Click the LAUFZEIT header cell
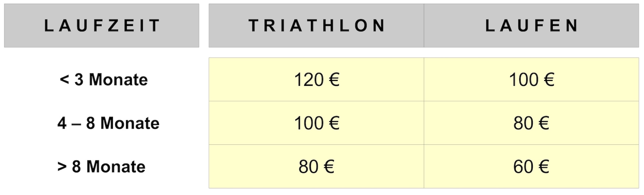 (x=102, y=26)
